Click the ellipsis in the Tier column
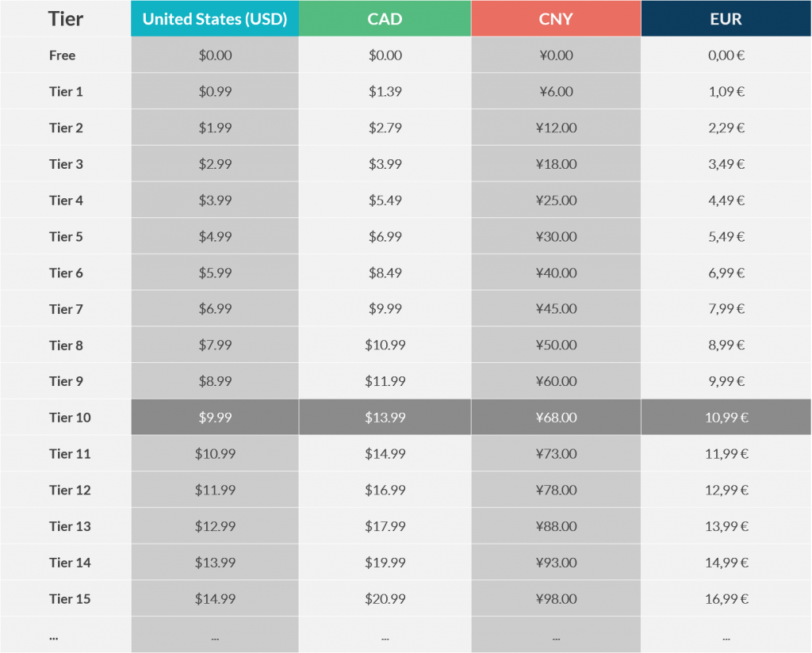Image resolution: width=812 pixels, height=653 pixels. [54, 639]
